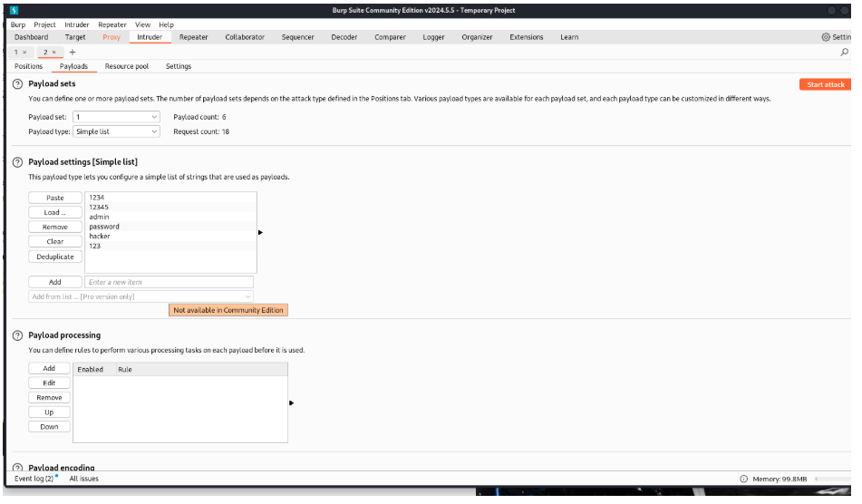Open the Intruder menu in menu bar

[x=77, y=24]
